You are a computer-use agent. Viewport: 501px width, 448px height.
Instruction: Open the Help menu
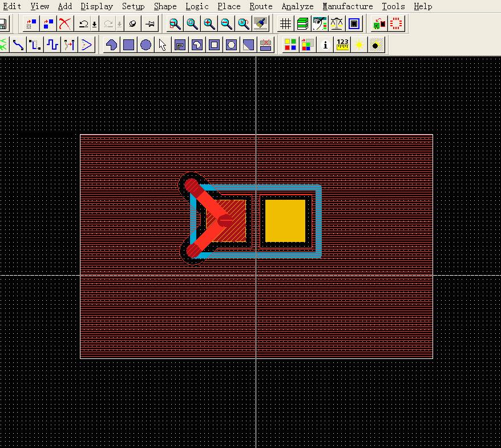point(423,6)
